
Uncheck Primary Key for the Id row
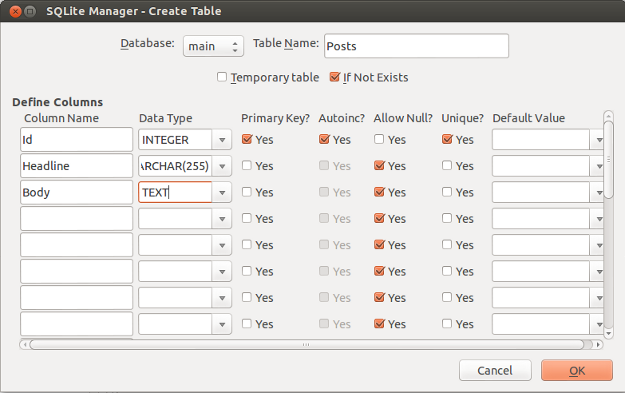pos(247,139)
